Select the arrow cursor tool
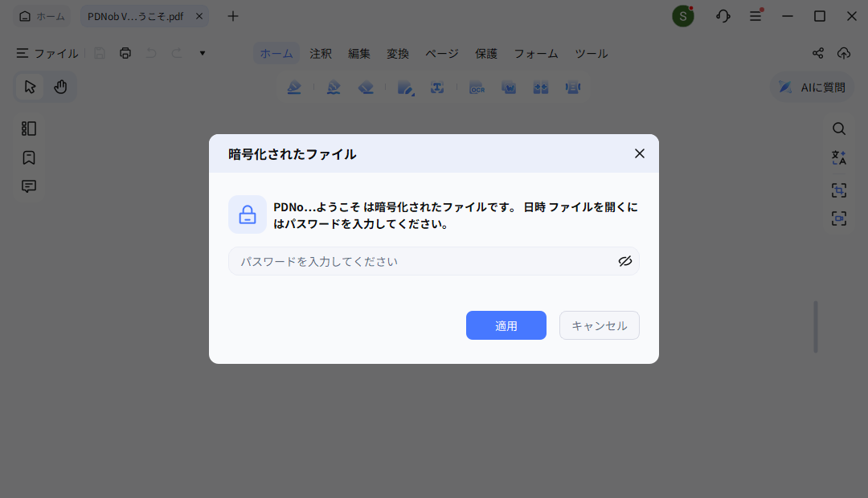The width and height of the screenshot is (868, 498). point(30,87)
